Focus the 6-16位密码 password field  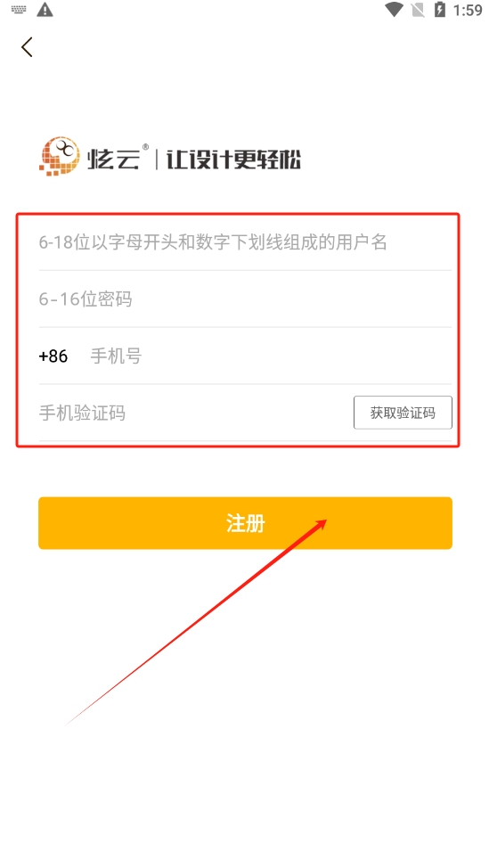tap(245, 299)
